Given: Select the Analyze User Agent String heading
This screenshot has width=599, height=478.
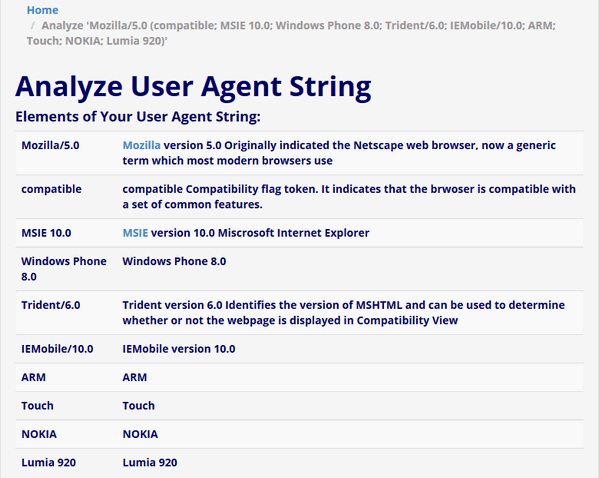Looking at the screenshot, I should (193, 87).
